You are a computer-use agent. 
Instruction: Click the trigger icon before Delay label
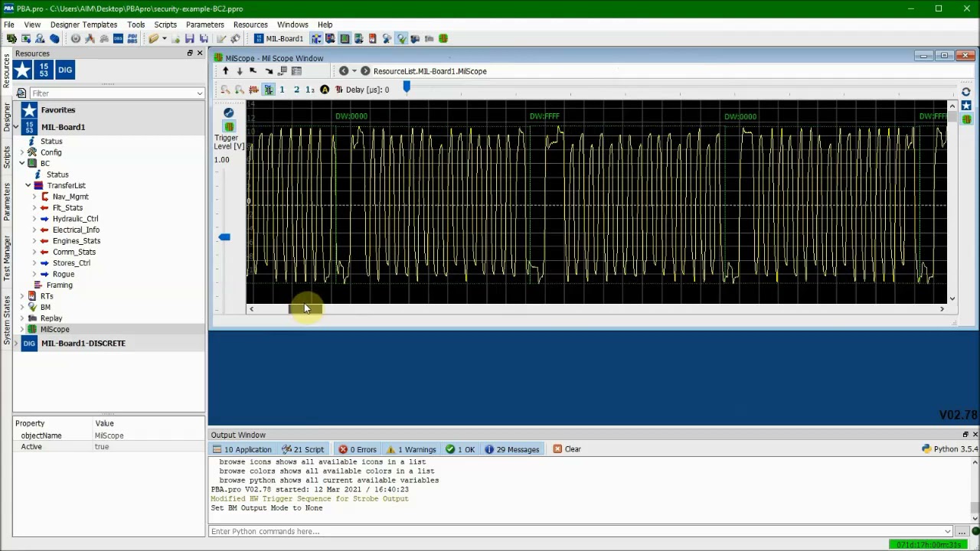pos(338,90)
